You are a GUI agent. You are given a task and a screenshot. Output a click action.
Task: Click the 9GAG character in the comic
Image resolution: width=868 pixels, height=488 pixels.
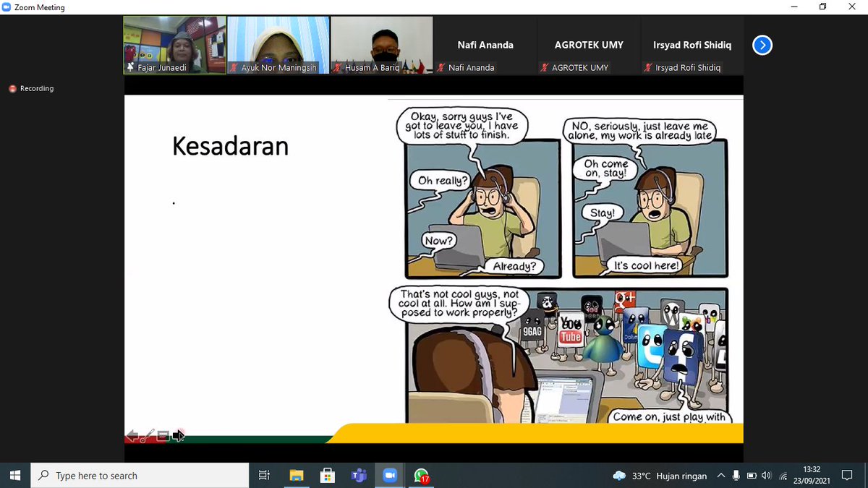click(x=532, y=332)
